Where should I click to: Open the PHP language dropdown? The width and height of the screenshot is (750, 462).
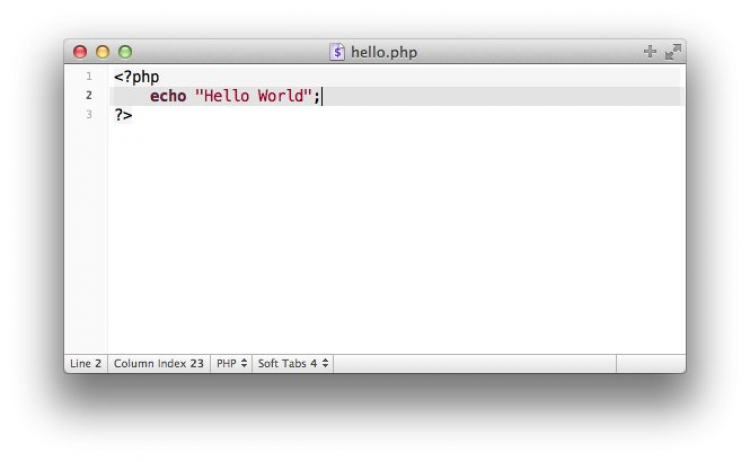point(232,364)
